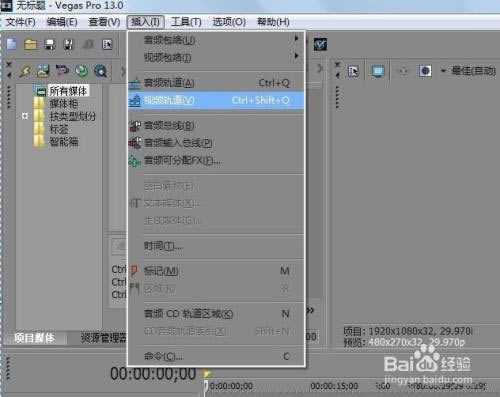500x397 pixels.
Task: Click the Save icon in toolbar
Action: [x=50, y=44]
